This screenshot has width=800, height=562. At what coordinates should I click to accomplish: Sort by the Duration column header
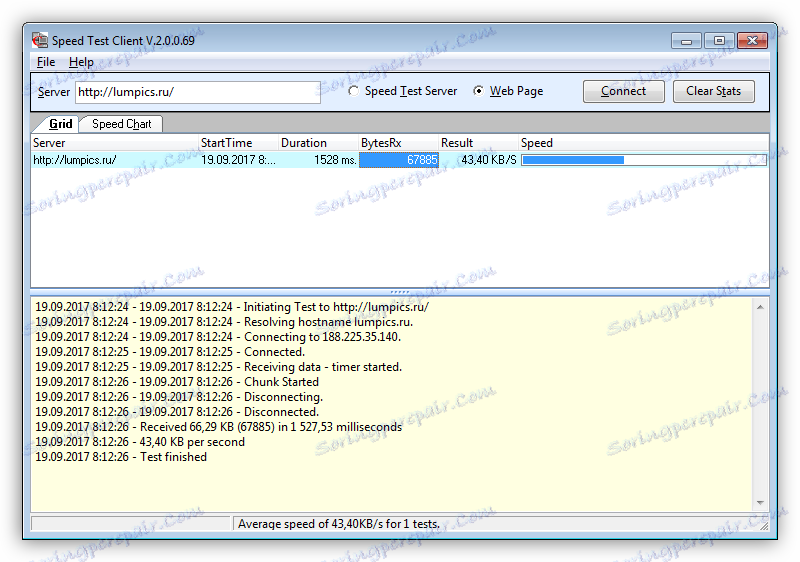pos(318,143)
